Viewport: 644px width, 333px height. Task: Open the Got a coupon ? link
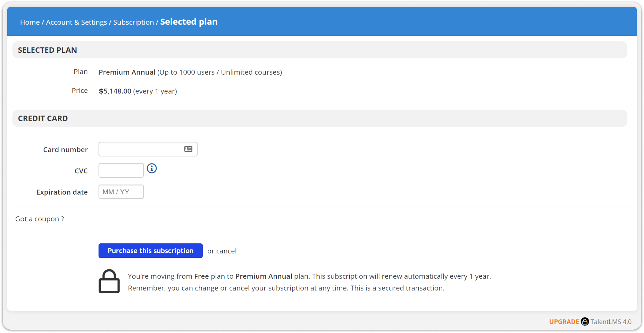[40, 219]
